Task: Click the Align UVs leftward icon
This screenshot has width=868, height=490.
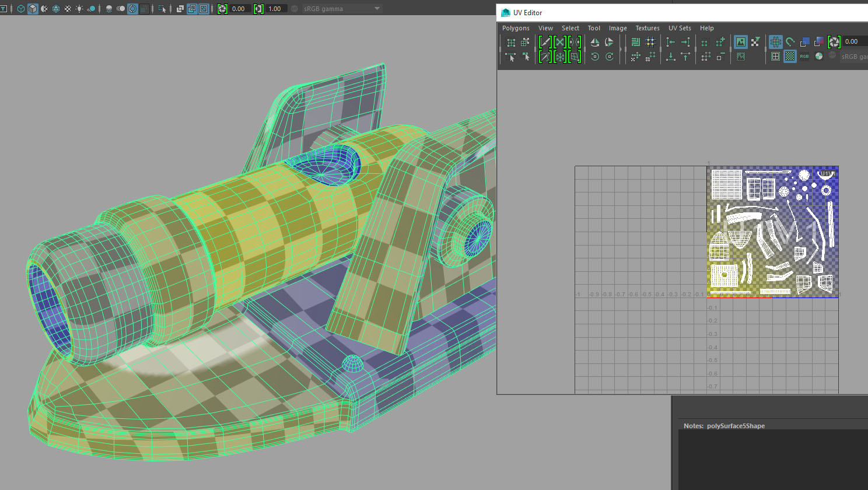Action: pyautogui.click(x=670, y=42)
